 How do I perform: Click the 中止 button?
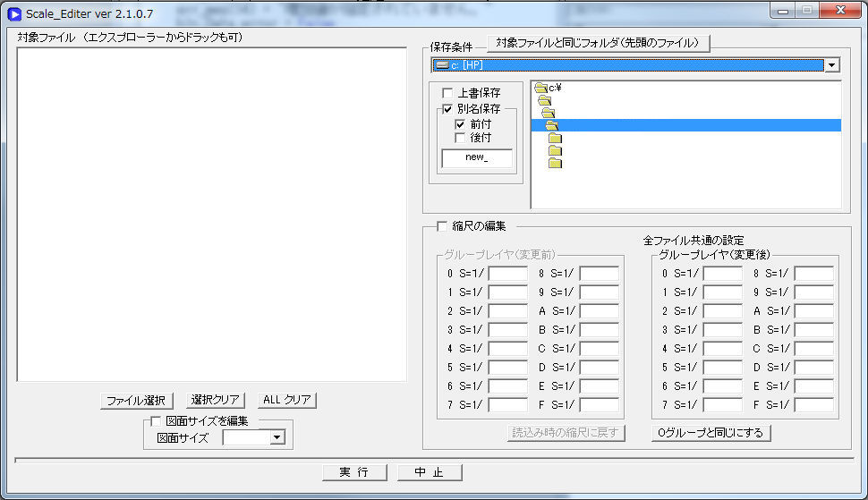[x=430, y=472]
